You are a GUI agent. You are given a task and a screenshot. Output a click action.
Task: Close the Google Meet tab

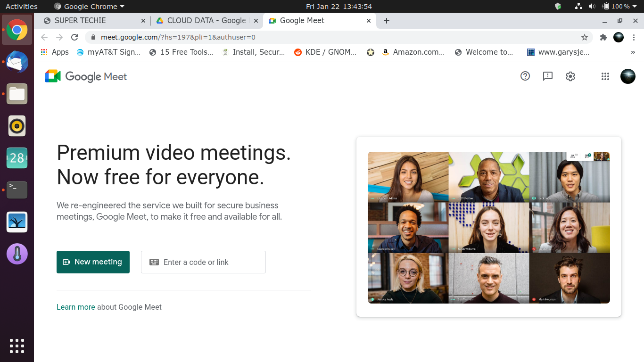(x=369, y=21)
